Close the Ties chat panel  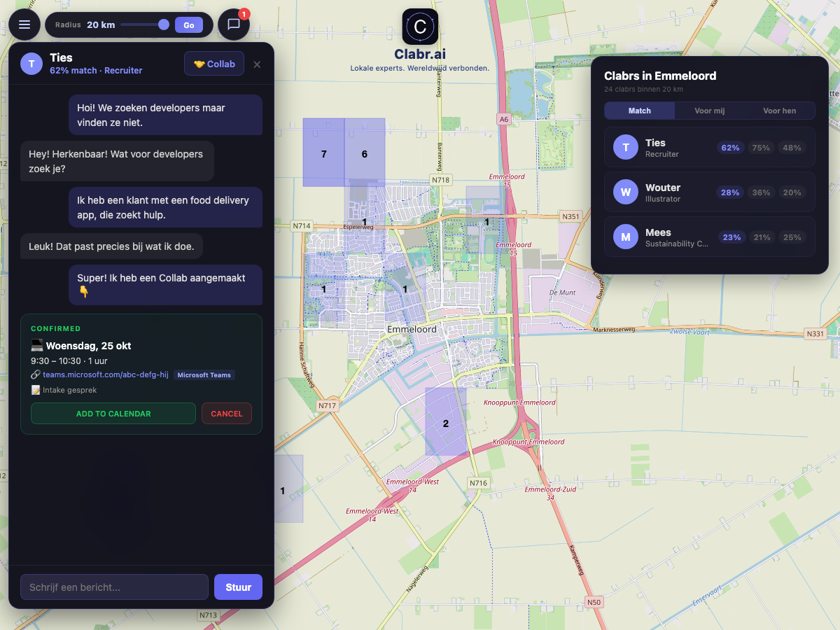(257, 64)
